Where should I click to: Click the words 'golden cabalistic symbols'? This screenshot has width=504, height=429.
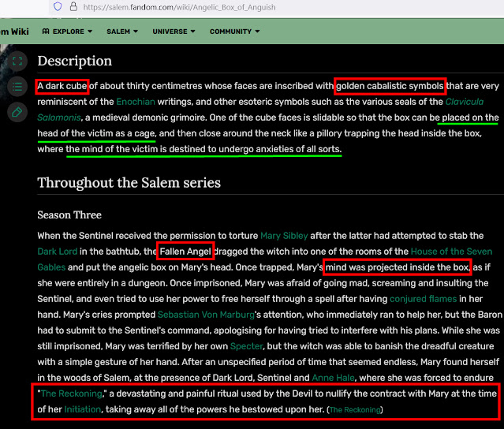point(390,86)
